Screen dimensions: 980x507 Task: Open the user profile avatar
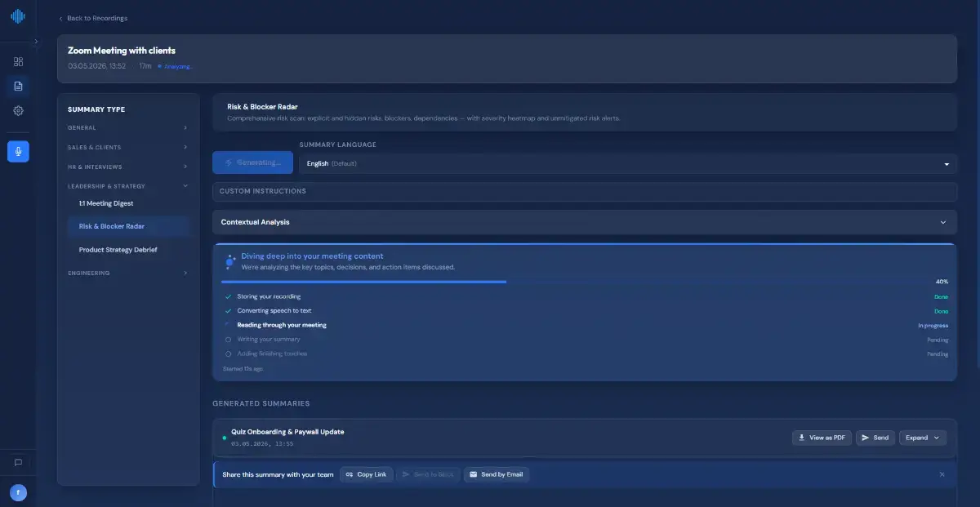[x=18, y=492]
